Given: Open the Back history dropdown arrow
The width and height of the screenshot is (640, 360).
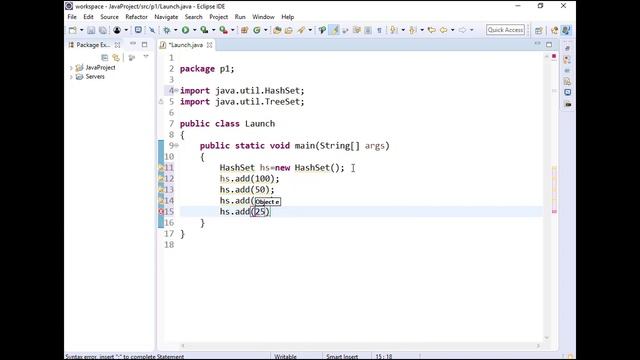Looking at the screenshot, I should pos(452,30).
